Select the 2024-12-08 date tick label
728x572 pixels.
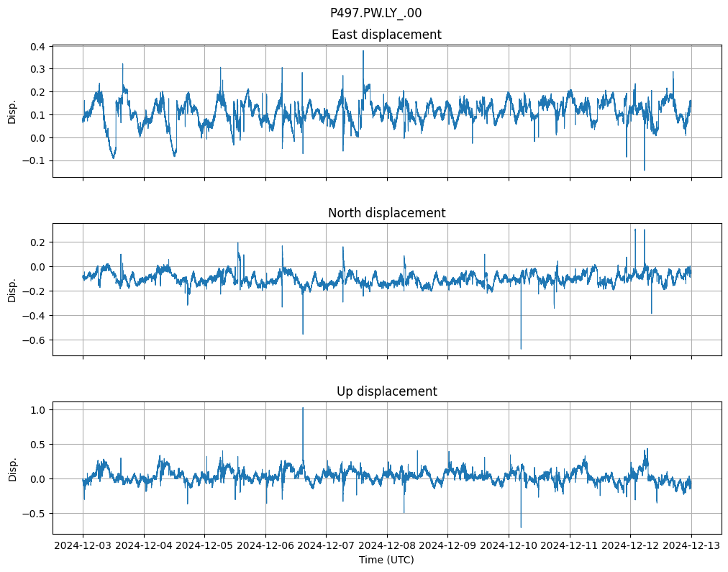[x=387, y=546]
